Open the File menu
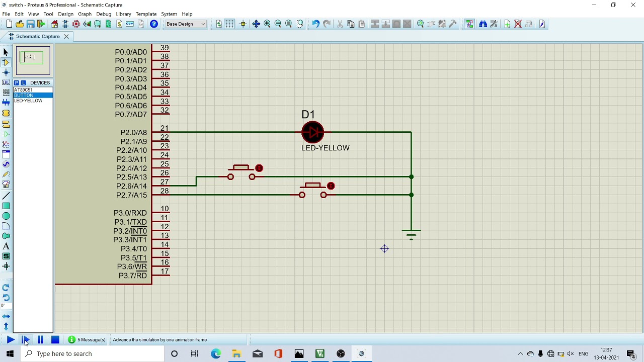The height and width of the screenshot is (362, 644). pyautogui.click(x=6, y=14)
